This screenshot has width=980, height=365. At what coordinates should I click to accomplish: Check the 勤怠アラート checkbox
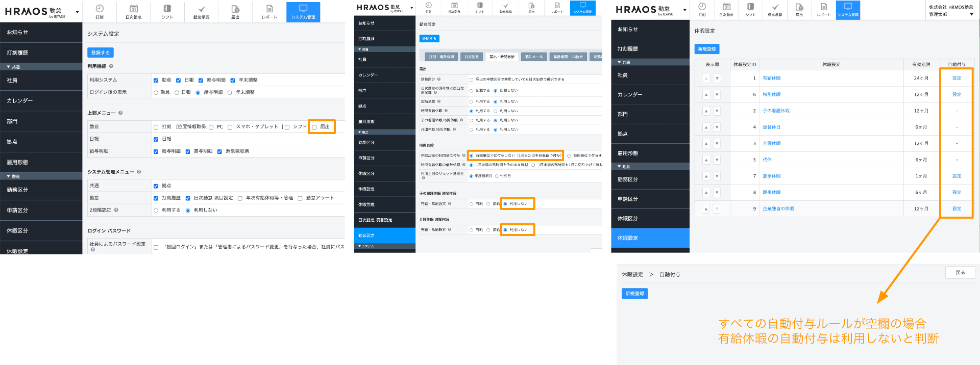click(x=300, y=198)
